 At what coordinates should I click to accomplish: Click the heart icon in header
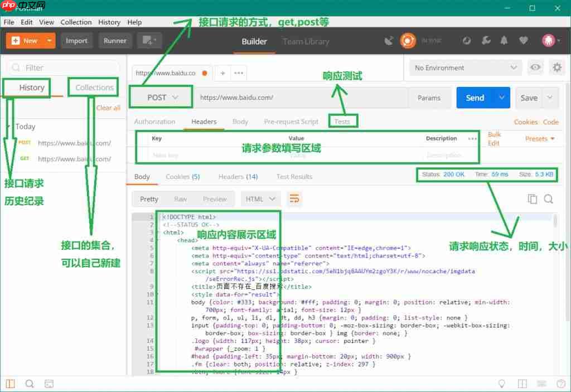coord(523,41)
